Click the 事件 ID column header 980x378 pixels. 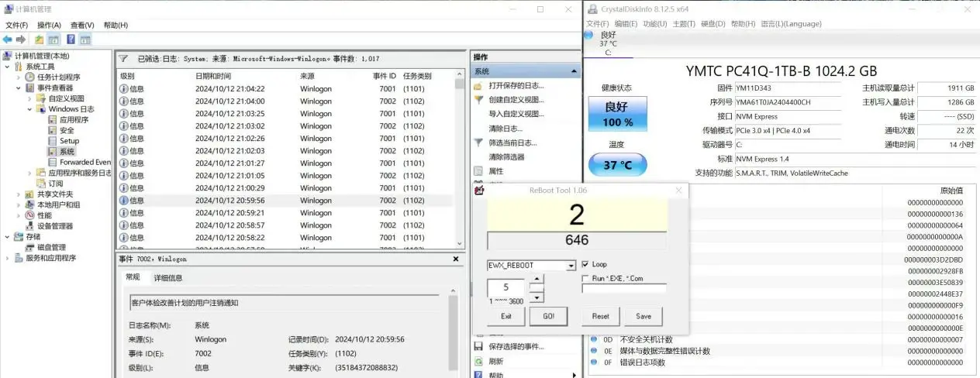(x=385, y=76)
